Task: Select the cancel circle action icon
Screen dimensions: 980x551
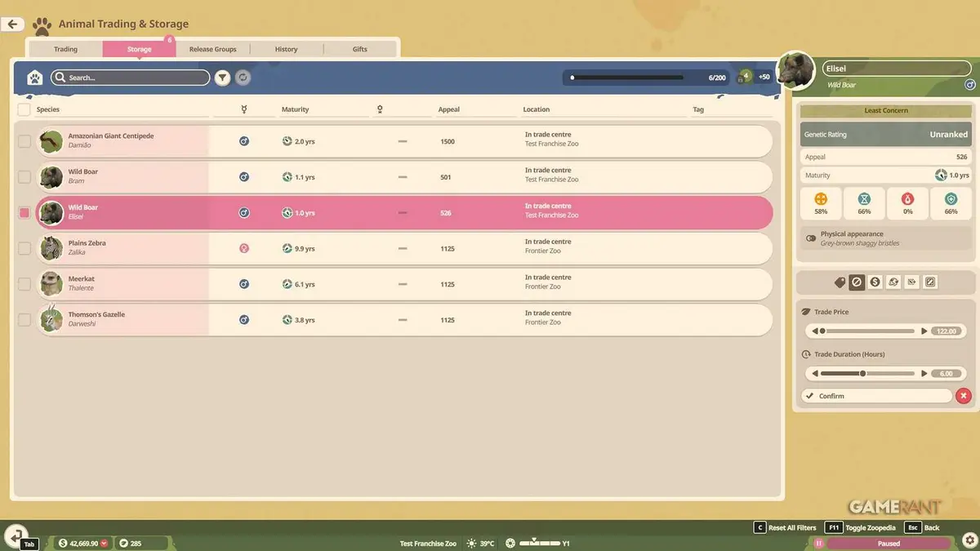Action: [x=857, y=282]
